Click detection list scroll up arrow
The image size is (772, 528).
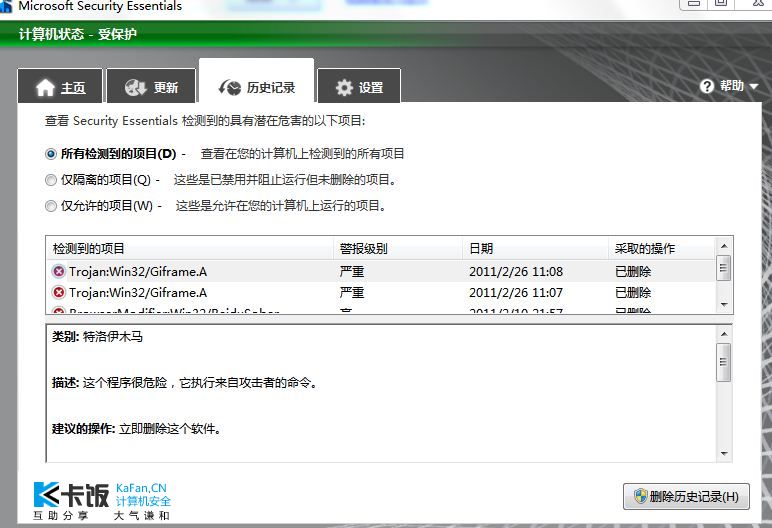724,246
